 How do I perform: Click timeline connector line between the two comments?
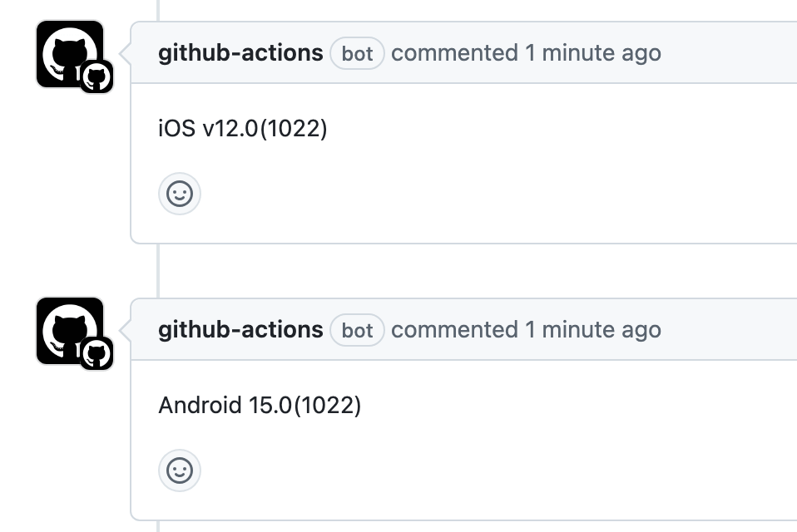pyautogui.click(x=157, y=271)
